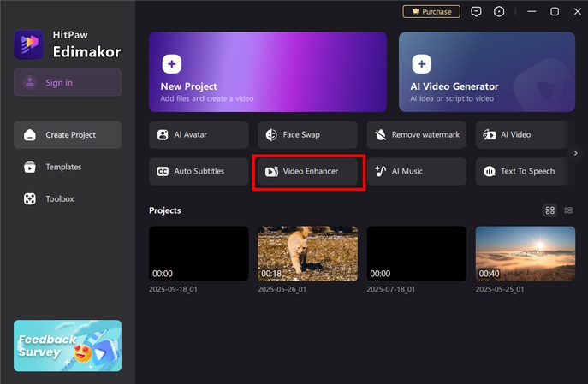The image size is (588, 384).
Task: Click the plus icon on AI Video Generator
Action: [x=421, y=64]
